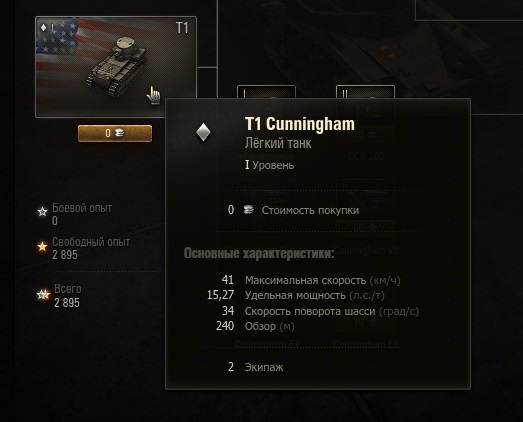Viewport: 523px width, 422px height.
Task: Click the Обзор view range stat row
Action: click(255, 326)
